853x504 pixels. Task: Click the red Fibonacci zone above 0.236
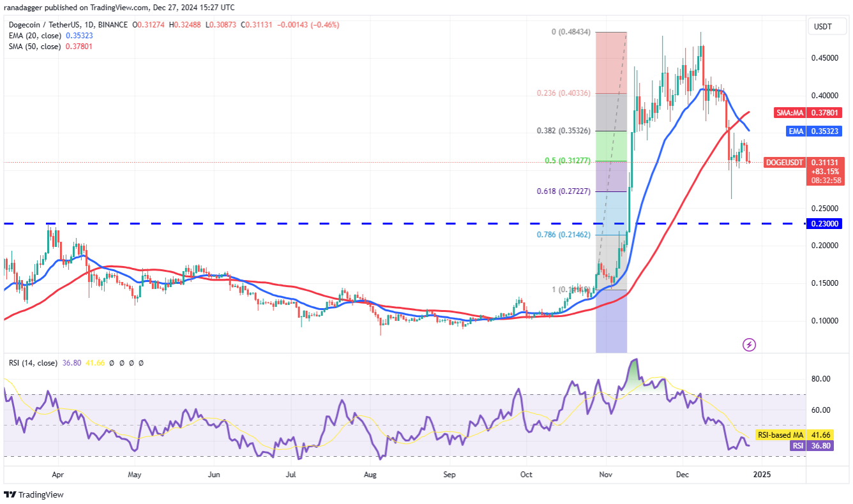point(611,63)
